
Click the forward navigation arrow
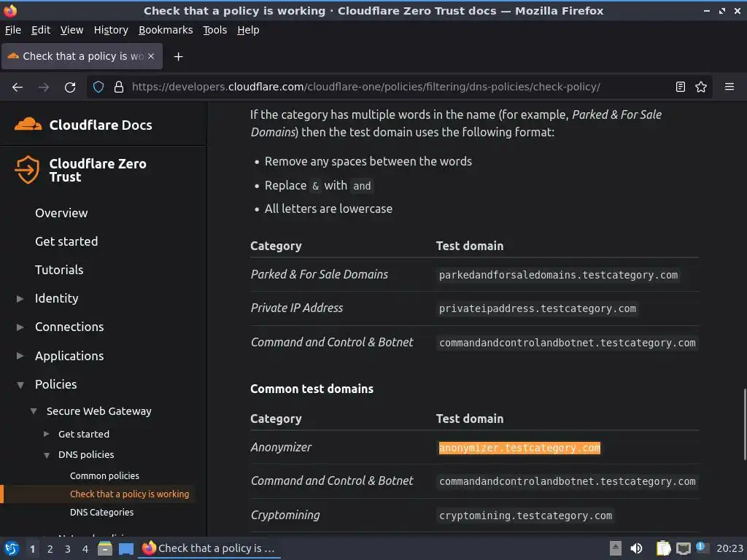tap(44, 87)
